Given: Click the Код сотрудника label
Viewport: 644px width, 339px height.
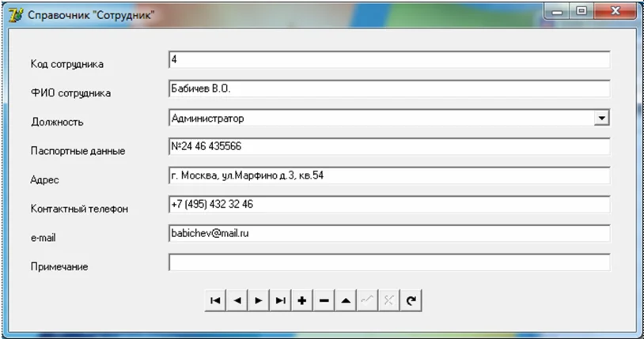Looking at the screenshot, I should point(67,65).
